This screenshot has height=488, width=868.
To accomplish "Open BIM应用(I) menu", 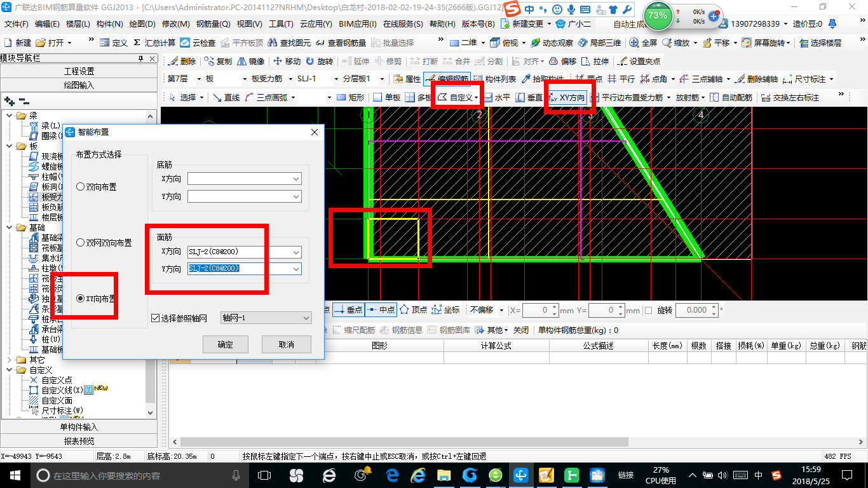I will coord(358,24).
